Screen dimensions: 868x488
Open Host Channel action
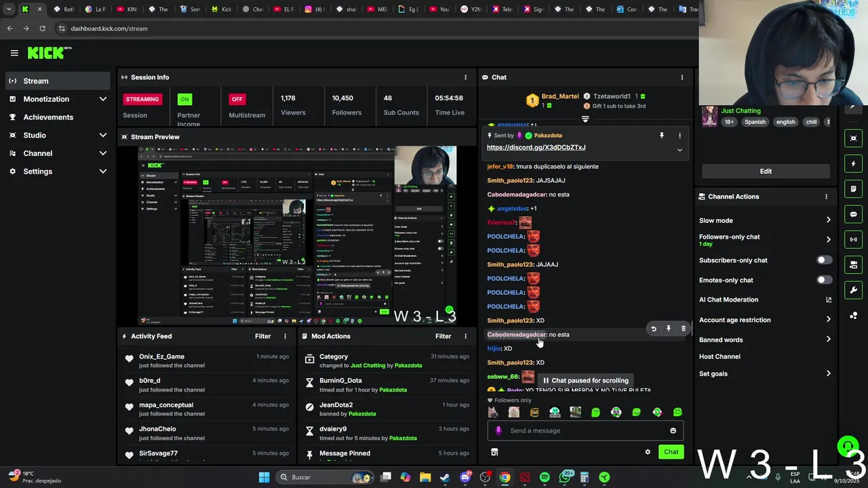point(719,357)
